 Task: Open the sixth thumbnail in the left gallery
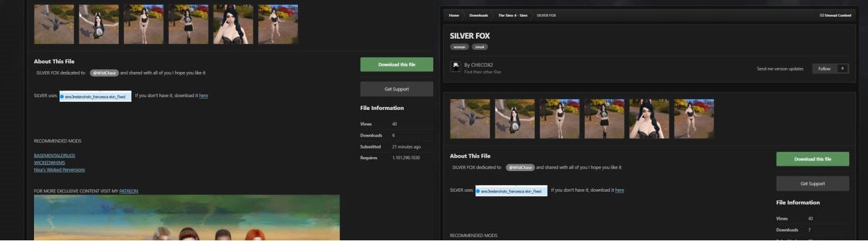(278, 25)
